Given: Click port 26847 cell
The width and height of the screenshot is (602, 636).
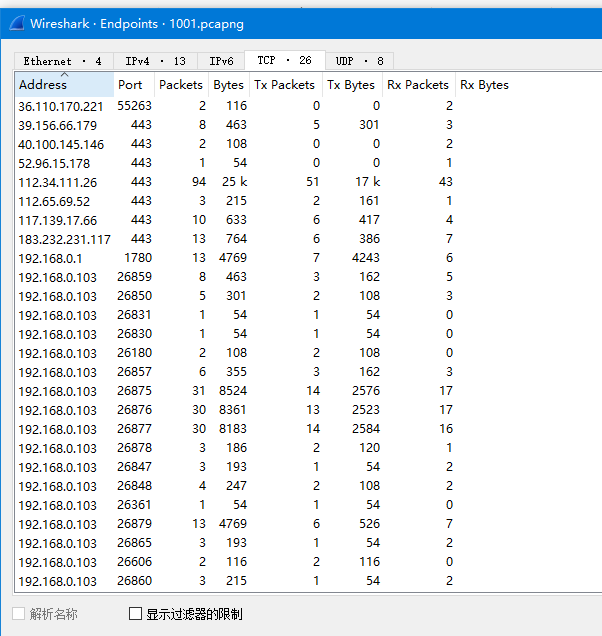Looking at the screenshot, I should [x=134, y=466].
